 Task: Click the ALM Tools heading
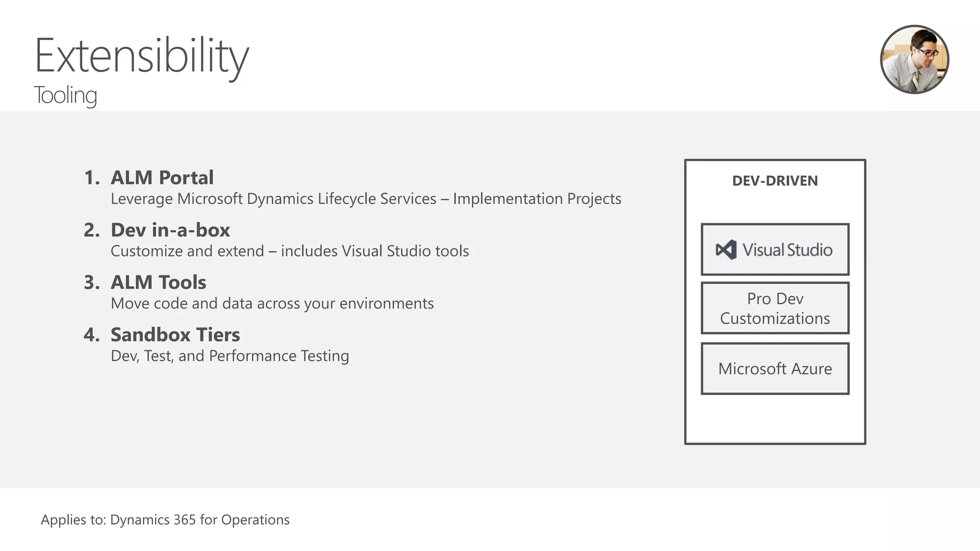point(158,282)
